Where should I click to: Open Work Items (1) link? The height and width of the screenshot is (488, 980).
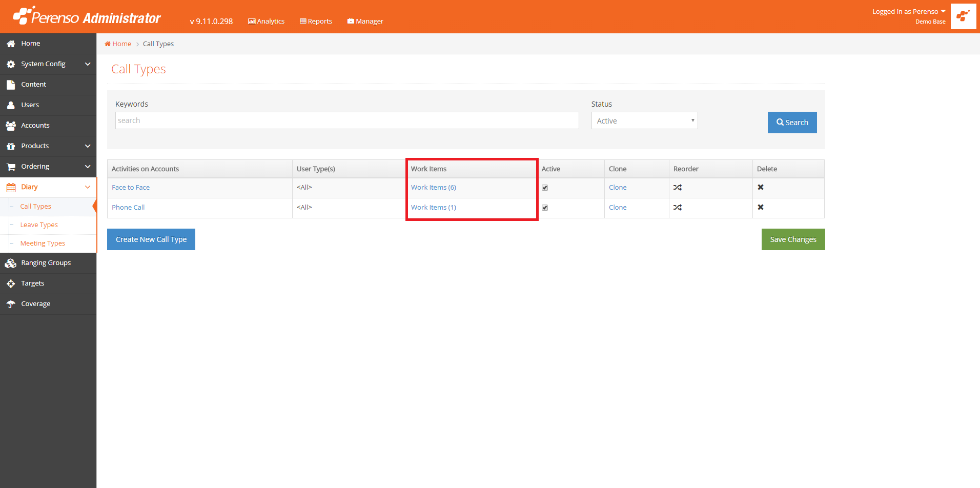click(x=434, y=208)
